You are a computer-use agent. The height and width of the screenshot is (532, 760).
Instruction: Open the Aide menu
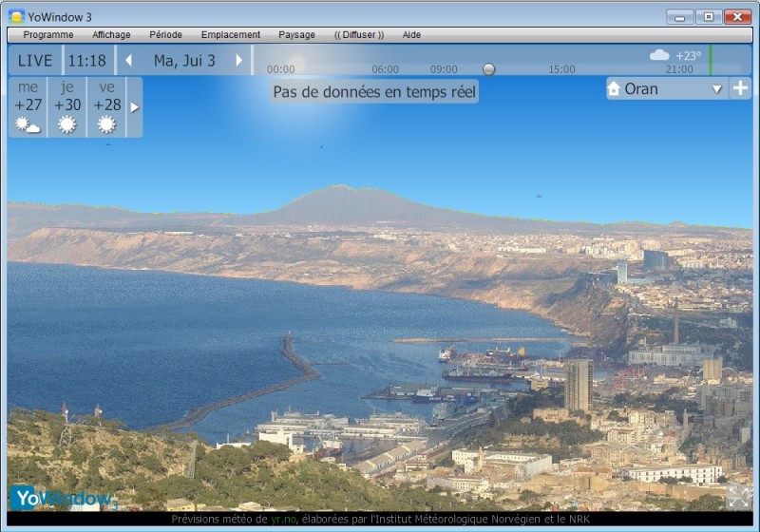tap(411, 35)
